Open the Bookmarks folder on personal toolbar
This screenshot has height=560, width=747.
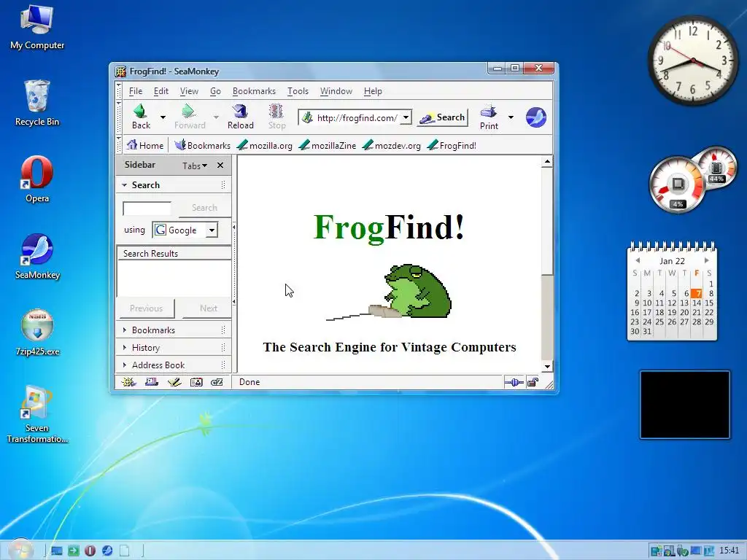202,145
